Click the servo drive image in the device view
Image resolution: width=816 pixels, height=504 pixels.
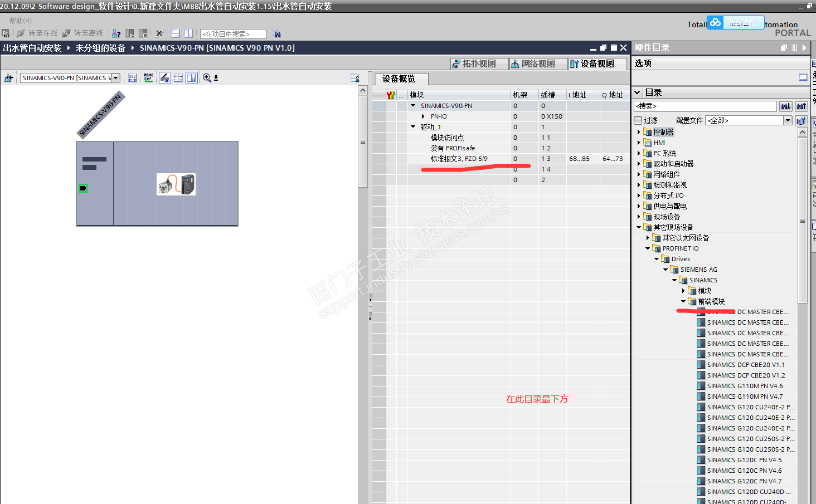176,184
